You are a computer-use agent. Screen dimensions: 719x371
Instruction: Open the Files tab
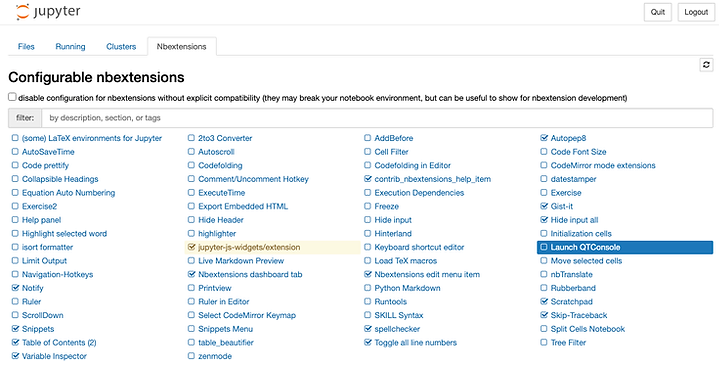[26, 46]
